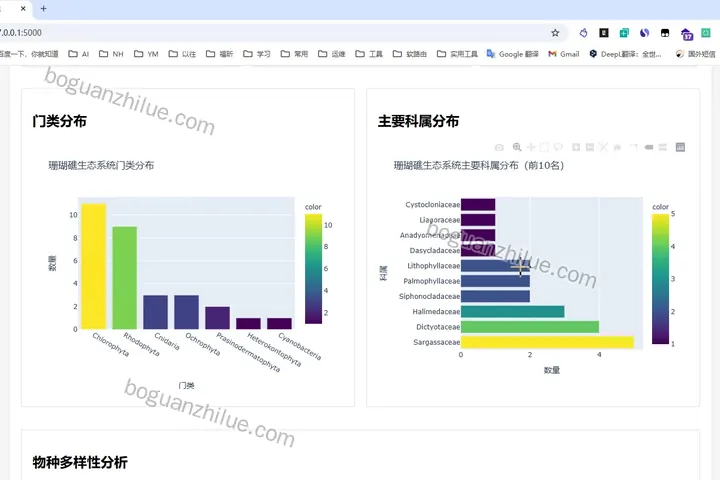Screen dimensions: 720x480
Task: Open the 软路由 bookmarks folder
Action: (410, 54)
